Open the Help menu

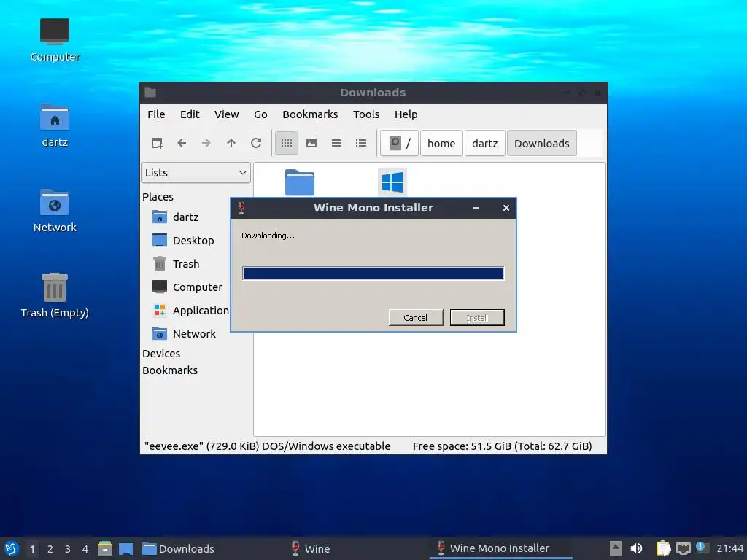point(406,114)
